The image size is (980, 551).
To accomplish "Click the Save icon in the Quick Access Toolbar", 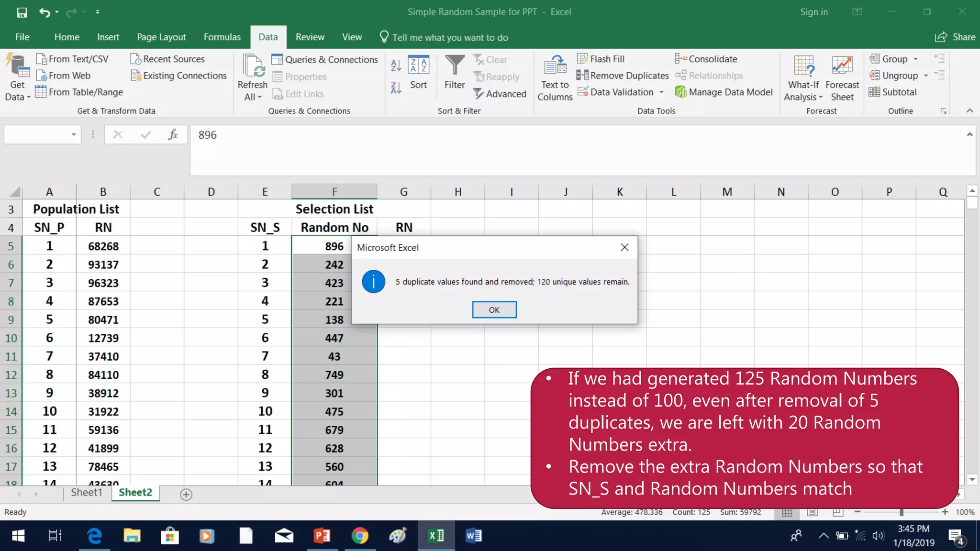I will point(22,12).
